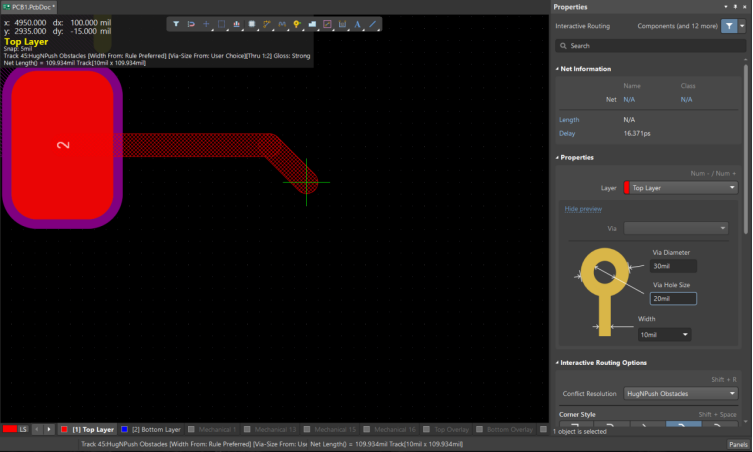Select the place string text tool
Viewport: 753px width, 452px height.
coord(357,24)
